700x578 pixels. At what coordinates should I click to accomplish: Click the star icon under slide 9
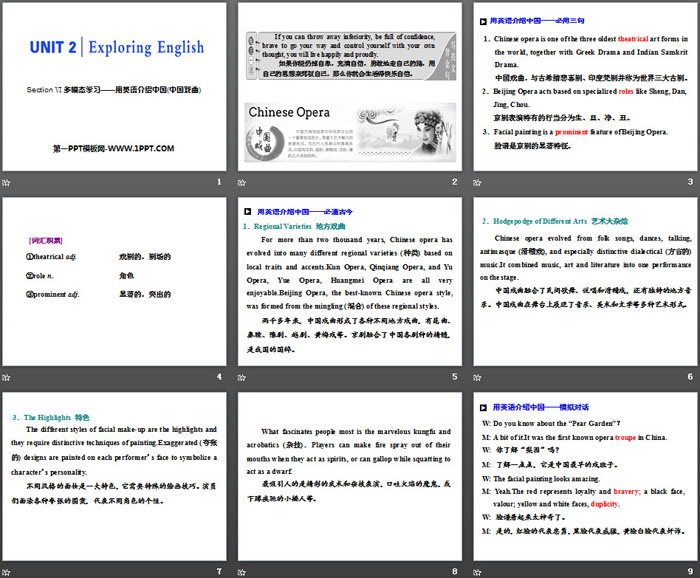477,572
